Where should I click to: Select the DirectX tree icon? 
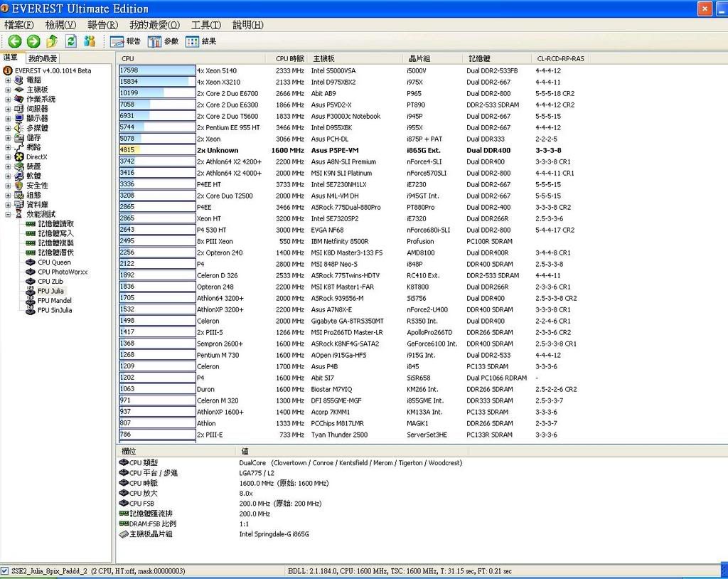(19, 156)
